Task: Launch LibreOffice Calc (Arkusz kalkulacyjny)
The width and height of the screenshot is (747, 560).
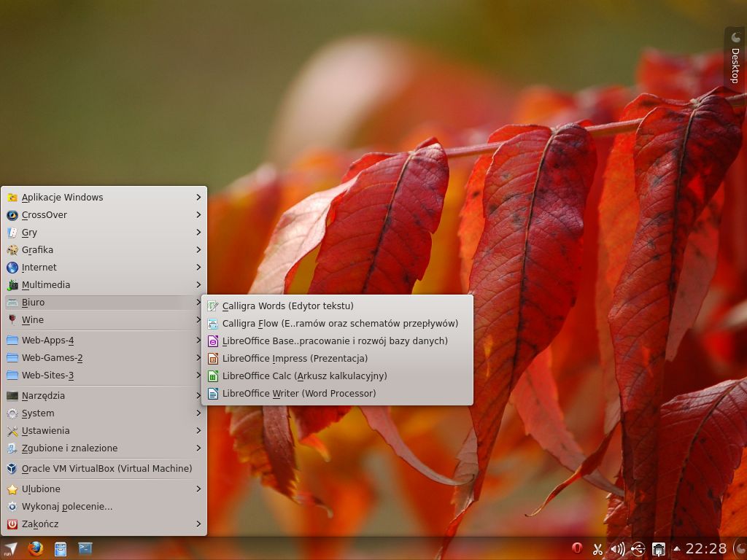Action: (337, 376)
